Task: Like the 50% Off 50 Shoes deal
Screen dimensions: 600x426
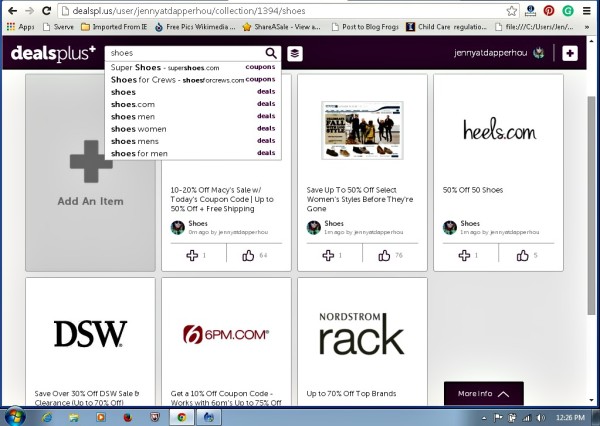Action: (522, 255)
